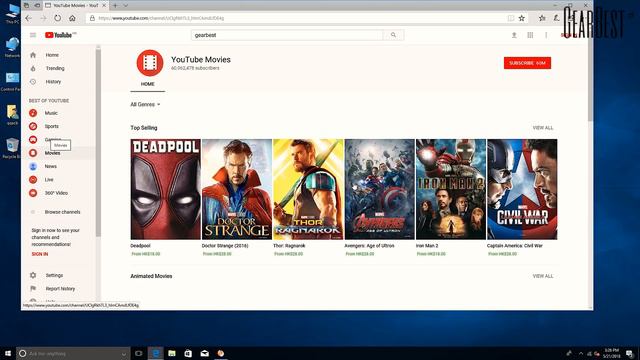Viewport: 640px width, 360px height.
Task: Add page to favorites star
Action: [x=522, y=18]
